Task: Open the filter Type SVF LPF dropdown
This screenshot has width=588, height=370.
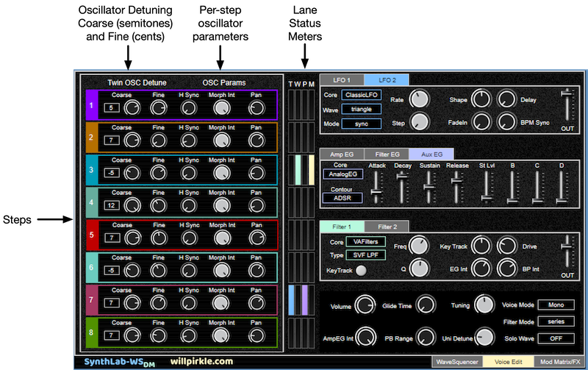Action: click(x=365, y=255)
